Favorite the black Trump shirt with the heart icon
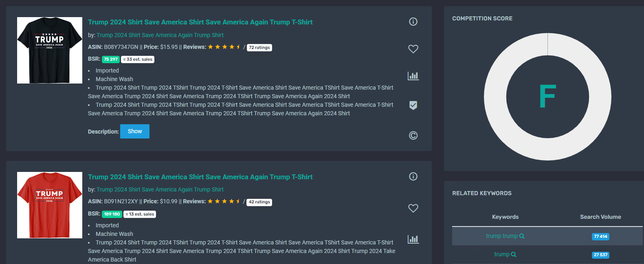The width and height of the screenshot is (644, 264). click(413, 49)
